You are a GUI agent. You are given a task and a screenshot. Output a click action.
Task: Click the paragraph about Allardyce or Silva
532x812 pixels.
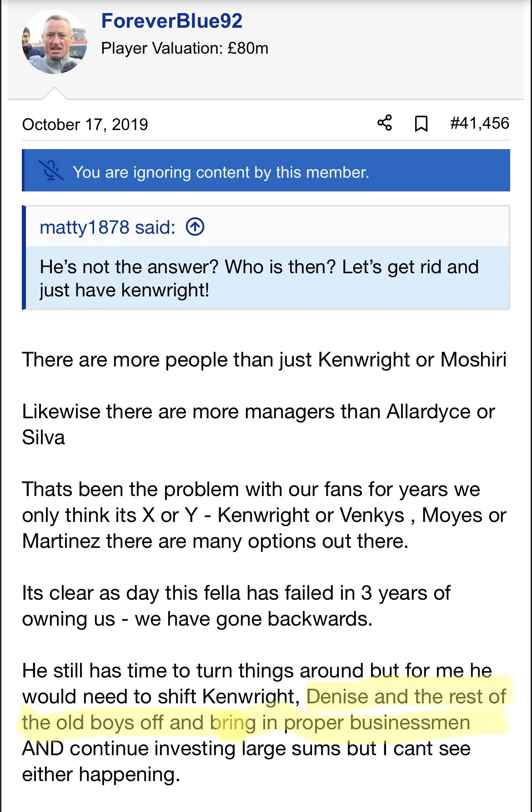[258, 424]
